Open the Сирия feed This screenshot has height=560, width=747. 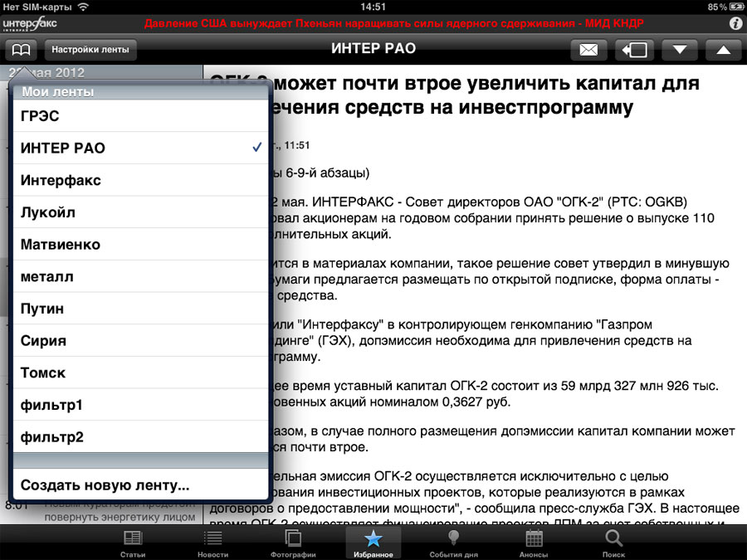coord(140,341)
